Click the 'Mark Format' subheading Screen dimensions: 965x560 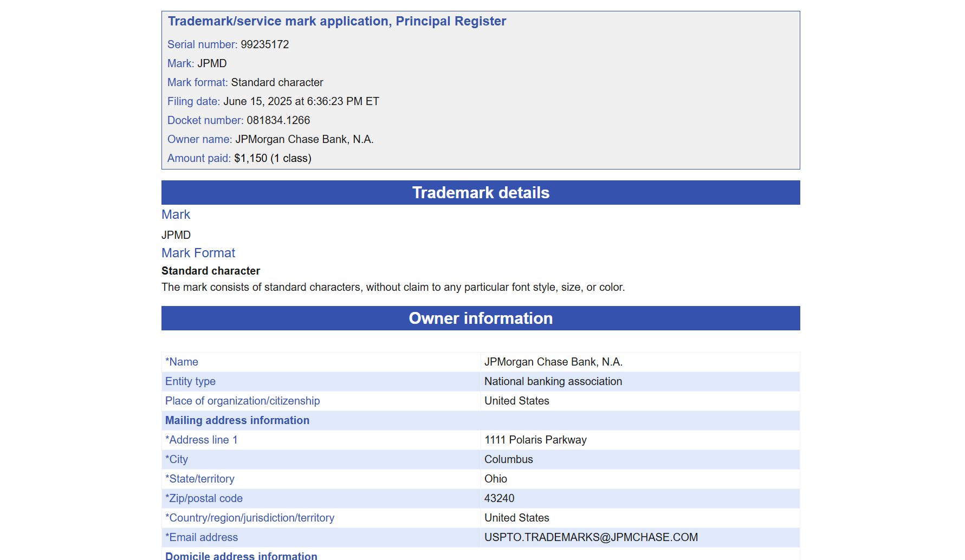click(198, 253)
